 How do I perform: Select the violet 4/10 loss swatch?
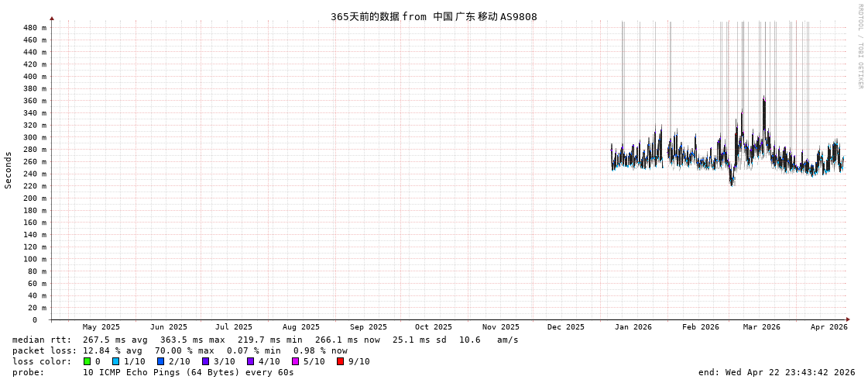coord(250,361)
